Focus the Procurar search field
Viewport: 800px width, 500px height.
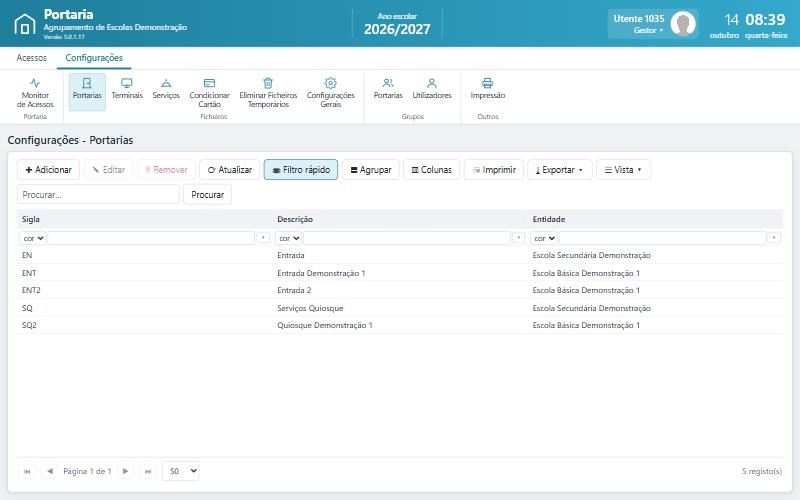tap(98, 195)
